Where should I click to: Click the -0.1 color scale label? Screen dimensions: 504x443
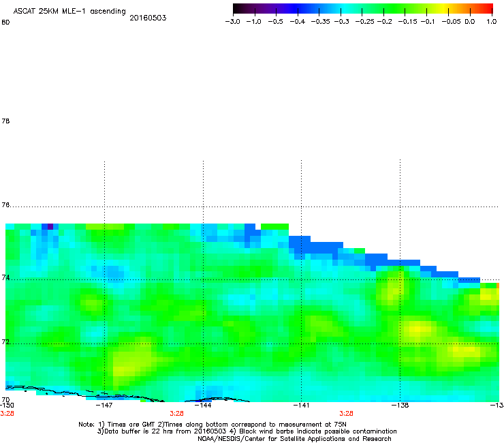click(428, 22)
